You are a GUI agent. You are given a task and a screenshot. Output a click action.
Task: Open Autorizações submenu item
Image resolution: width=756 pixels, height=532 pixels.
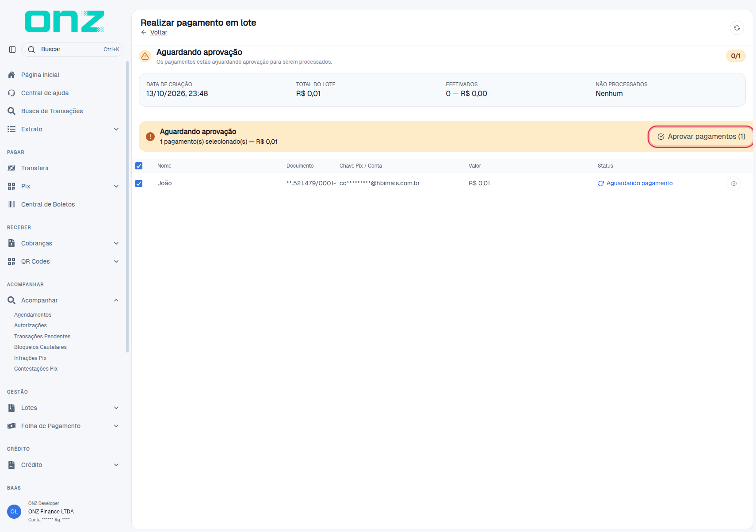[x=31, y=325]
